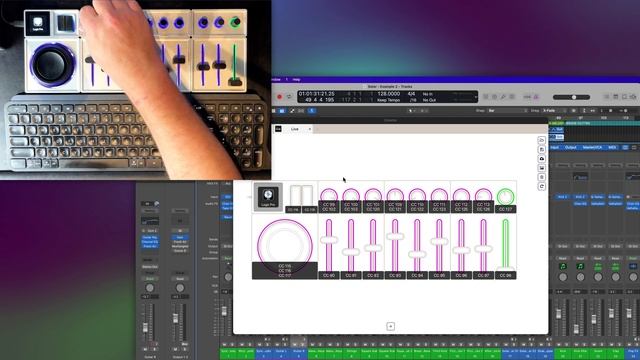Click Keep Tempo in the LCD display
Screen dimensions: 640x360
388,100
